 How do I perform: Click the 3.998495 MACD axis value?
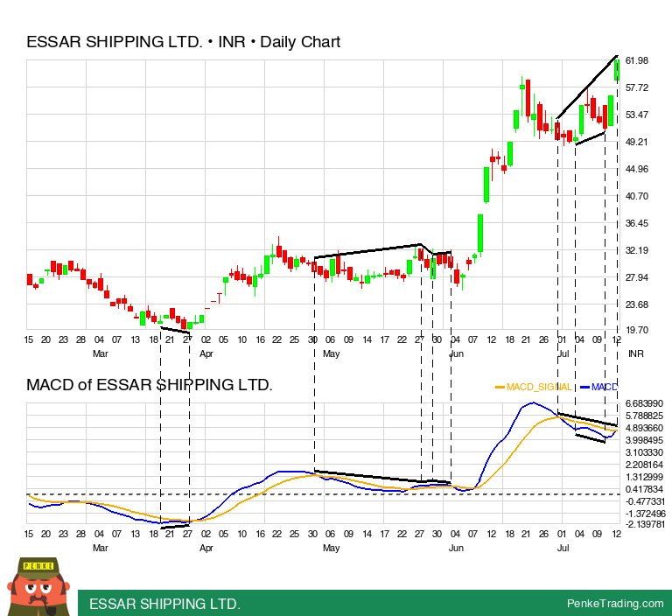click(644, 441)
